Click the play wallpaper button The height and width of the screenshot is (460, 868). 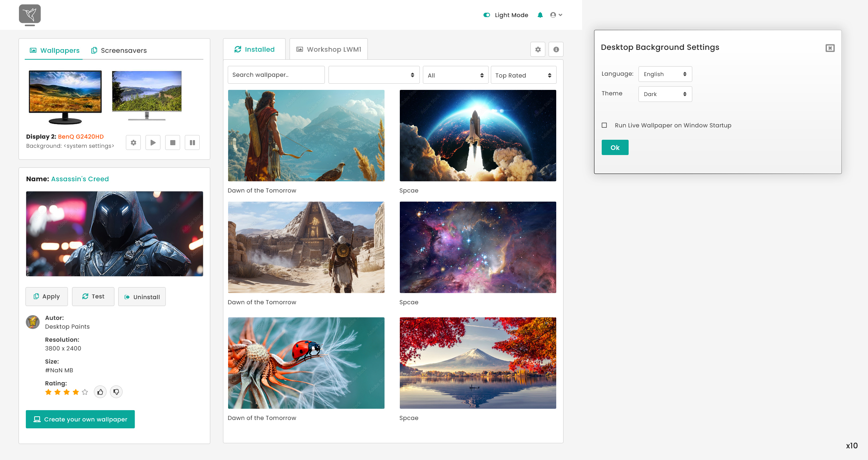pyautogui.click(x=153, y=143)
